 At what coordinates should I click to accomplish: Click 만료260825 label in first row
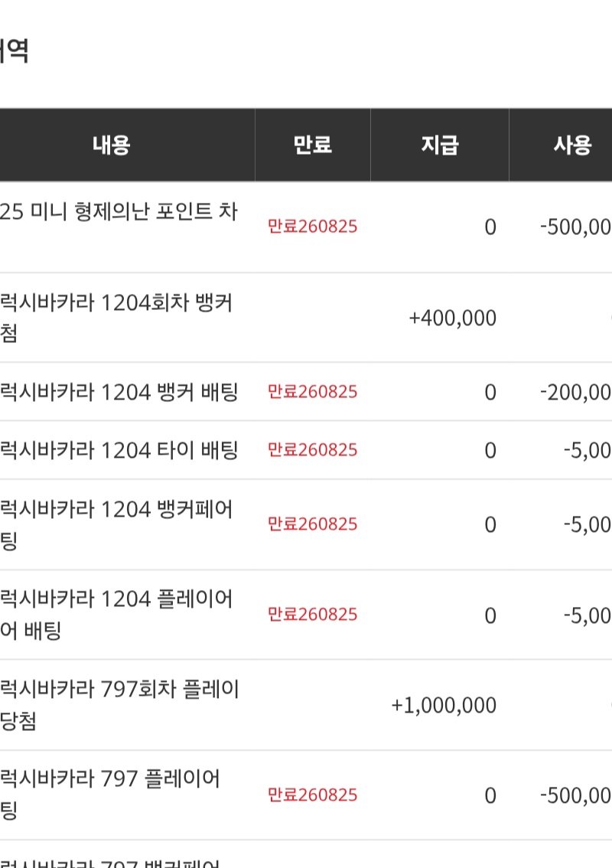click(313, 227)
